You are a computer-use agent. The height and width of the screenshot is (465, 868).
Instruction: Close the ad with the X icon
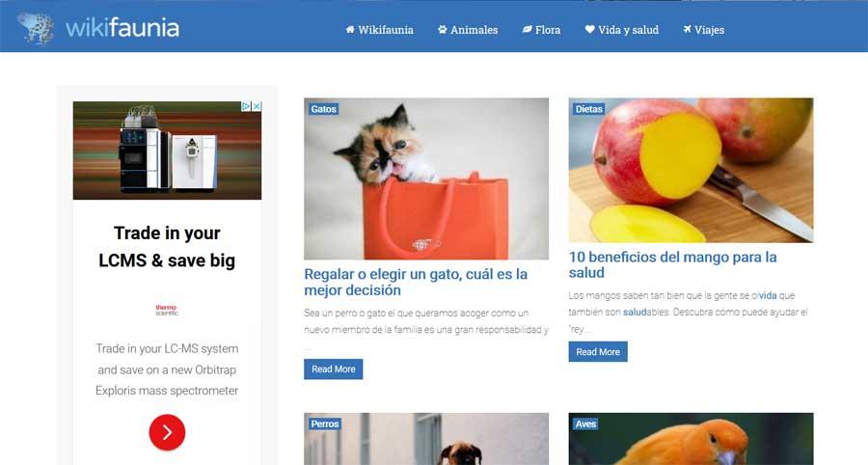pos(257,106)
